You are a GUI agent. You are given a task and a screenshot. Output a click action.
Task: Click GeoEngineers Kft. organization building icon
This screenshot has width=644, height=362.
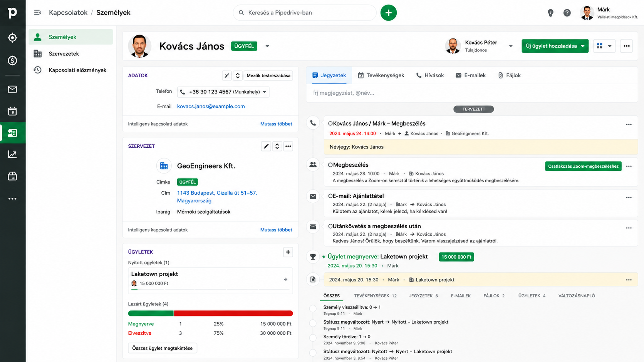[164, 166]
